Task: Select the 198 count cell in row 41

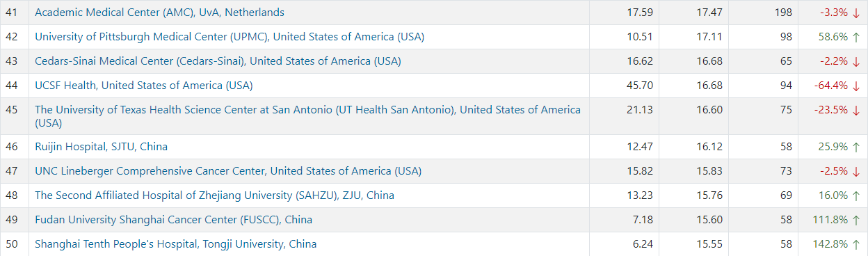Action: pyautogui.click(x=764, y=13)
